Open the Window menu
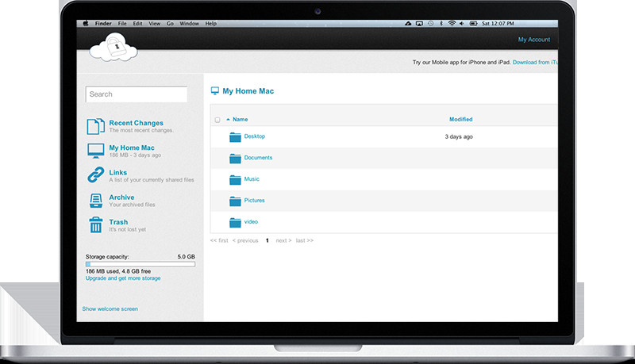Image resolution: width=635 pixels, height=364 pixels. (x=189, y=24)
